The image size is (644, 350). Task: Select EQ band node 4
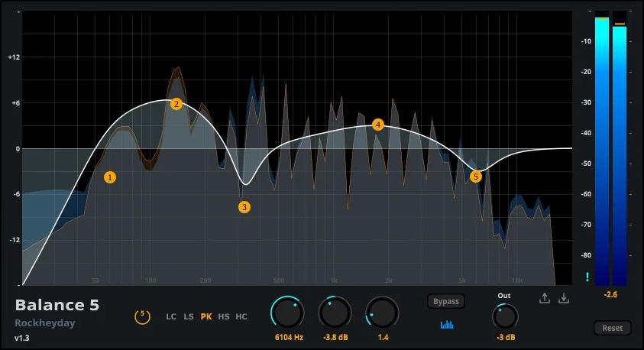pos(378,125)
